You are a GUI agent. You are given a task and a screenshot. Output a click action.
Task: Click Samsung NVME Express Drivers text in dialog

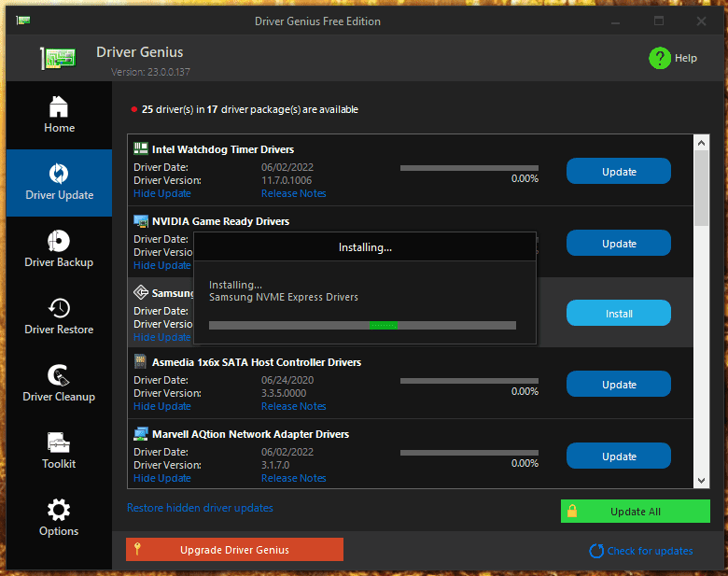(x=283, y=297)
